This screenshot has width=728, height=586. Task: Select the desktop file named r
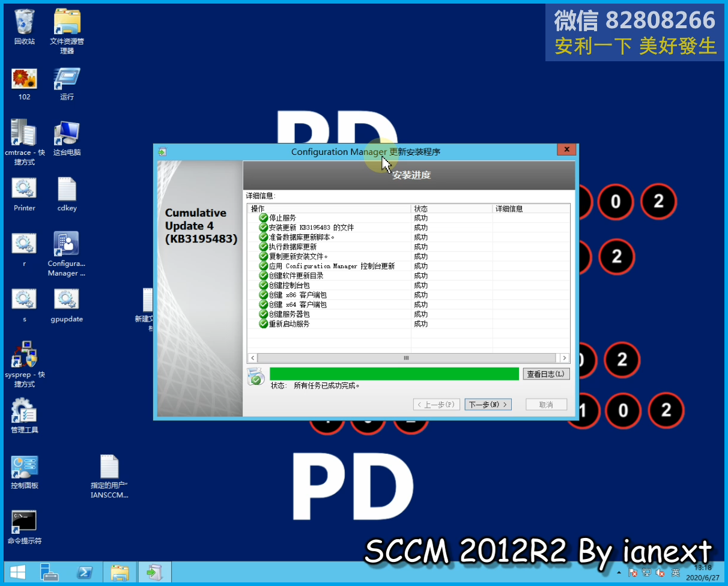pos(25,250)
